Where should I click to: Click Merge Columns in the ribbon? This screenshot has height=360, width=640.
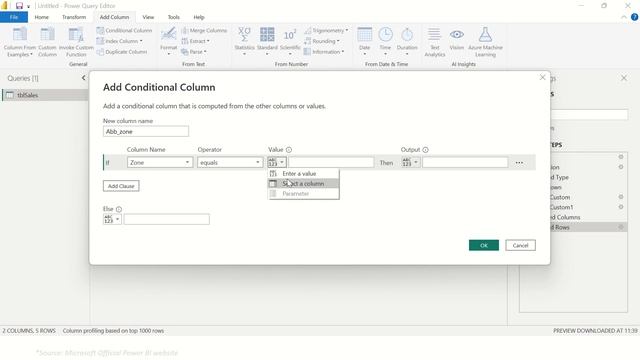tap(204, 31)
